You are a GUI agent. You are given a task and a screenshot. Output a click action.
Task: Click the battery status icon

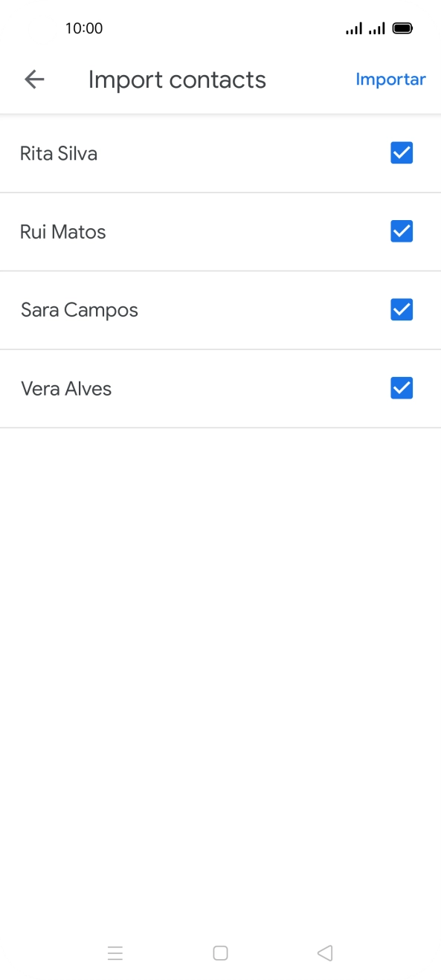pos(402,28)
